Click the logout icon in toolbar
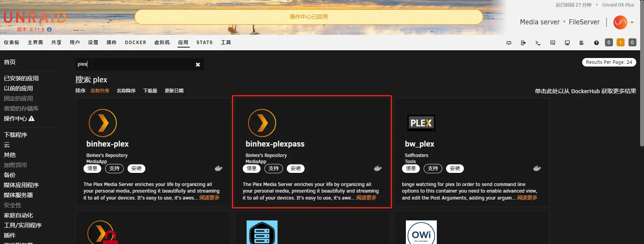644x244 pixels. click(523, 43)
